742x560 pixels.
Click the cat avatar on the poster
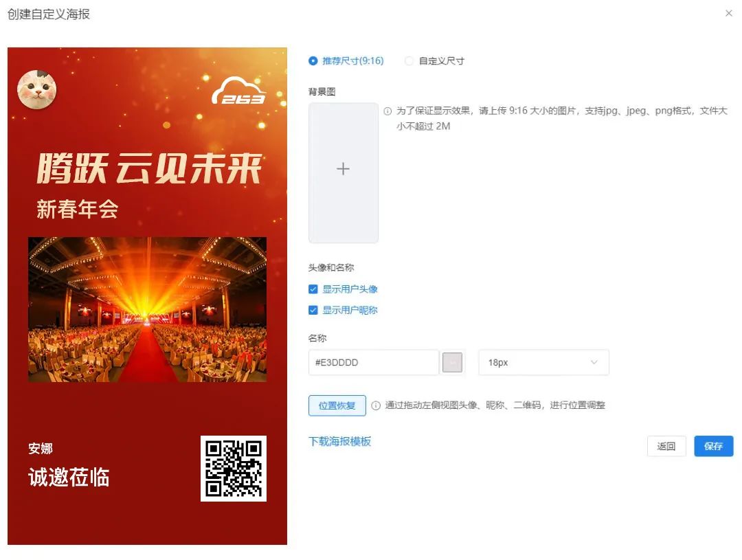pos(37,89)
